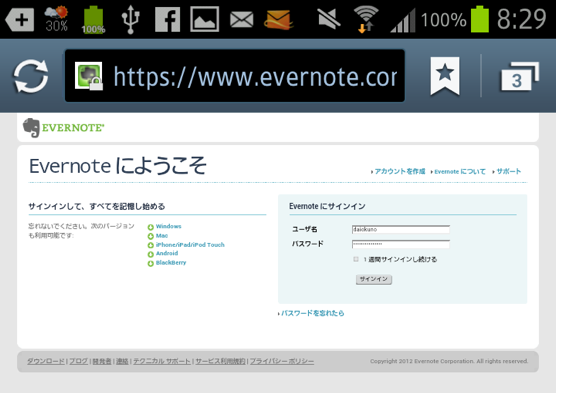Image resolution: width=561 pixels, height=393 pixels.
Task: Tap the browser refresh icon
Action: click(31, 76)
